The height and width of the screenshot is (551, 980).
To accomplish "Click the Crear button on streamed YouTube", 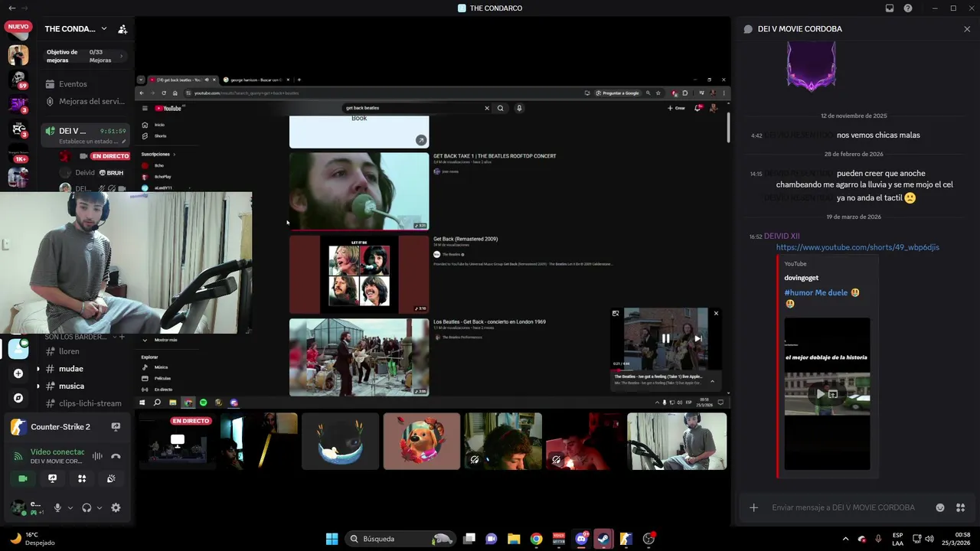I will click(x=676, y=108).
